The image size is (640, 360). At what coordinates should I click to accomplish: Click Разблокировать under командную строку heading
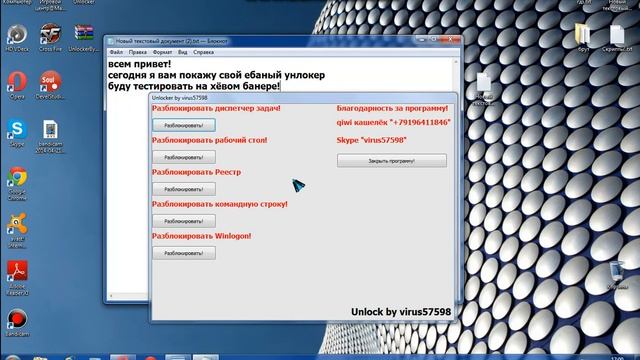[184, 221]
